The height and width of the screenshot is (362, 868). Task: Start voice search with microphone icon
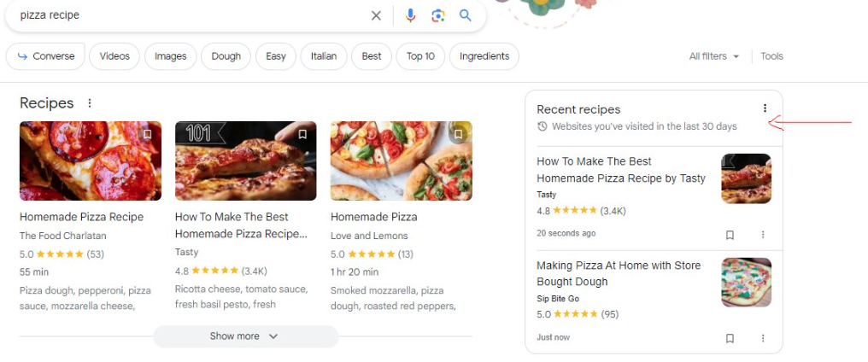click(411, 15)
